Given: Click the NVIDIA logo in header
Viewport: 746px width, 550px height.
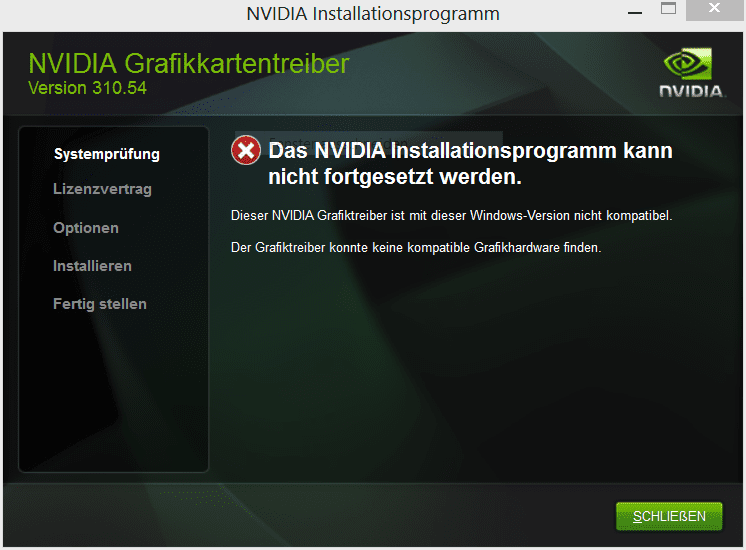Looking at the screenshot, I should point(692,73).
